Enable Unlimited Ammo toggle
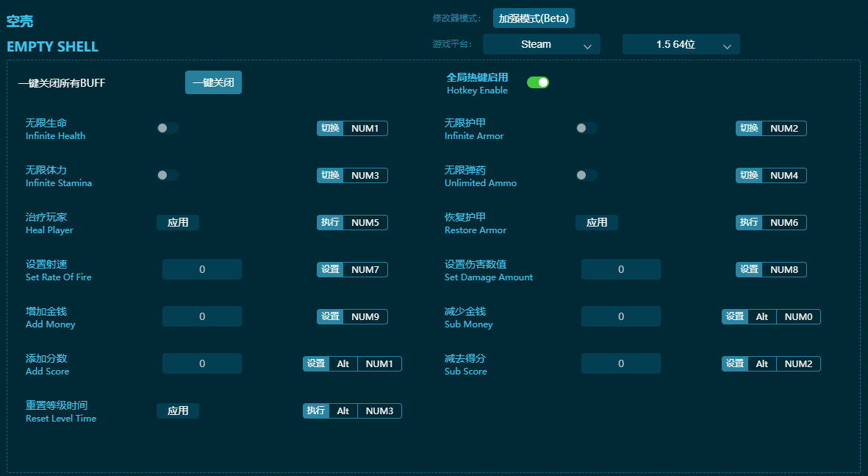The height and width of the screenshot is (476, 868). coord(586,175)
